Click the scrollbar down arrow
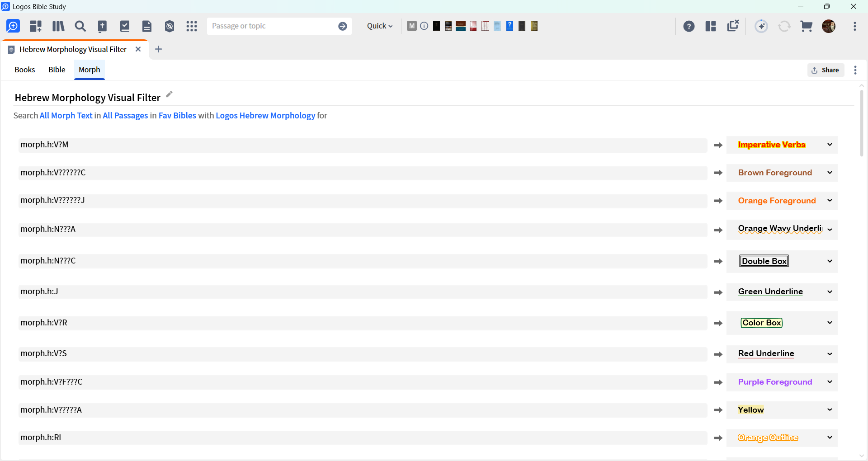 (862, 456)
